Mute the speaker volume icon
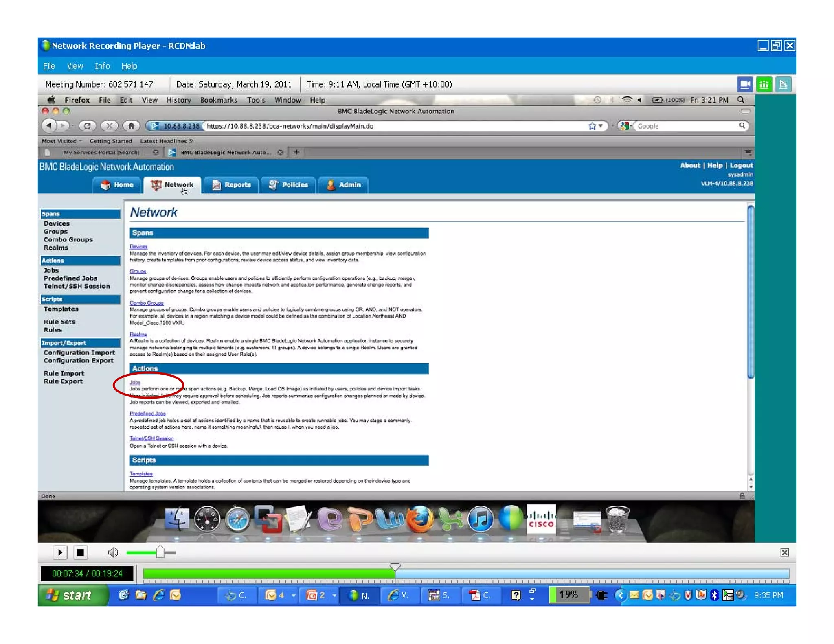 [x=113, y=552]
